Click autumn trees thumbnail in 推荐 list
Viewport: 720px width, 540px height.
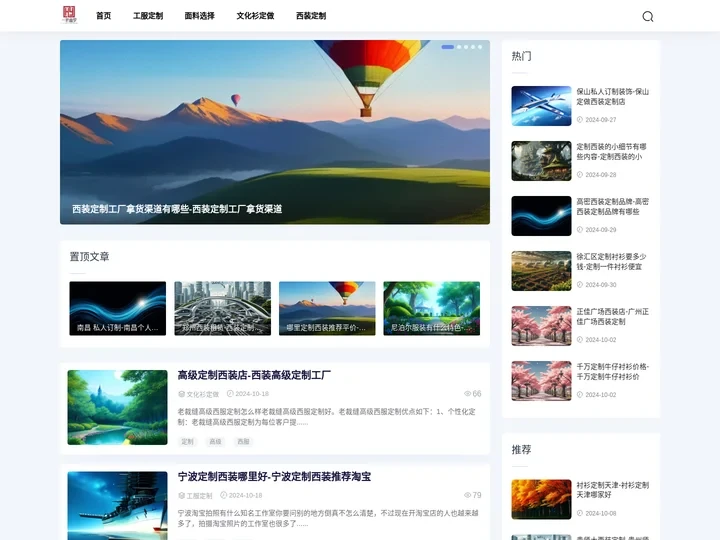click(541, 499)
